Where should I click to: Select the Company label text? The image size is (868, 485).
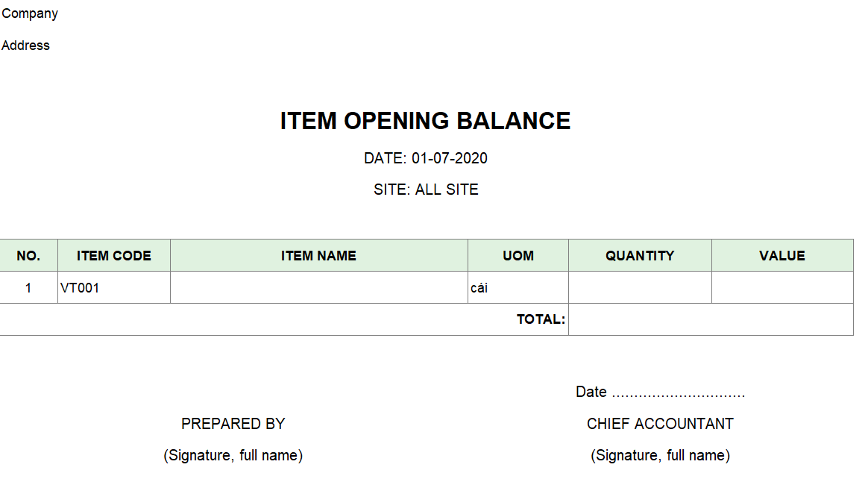click(x=30, y=13)
